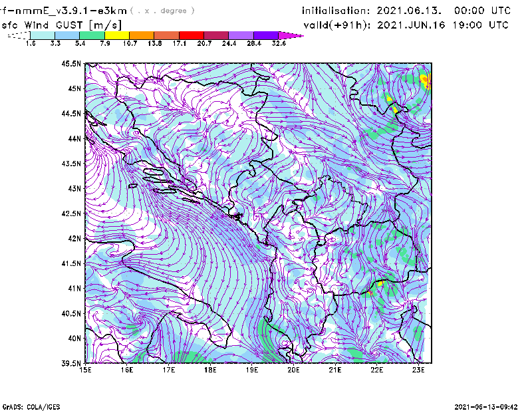Click the 17E longitude label
This screenshot has height=411, width=532.
tap(169, 370)
